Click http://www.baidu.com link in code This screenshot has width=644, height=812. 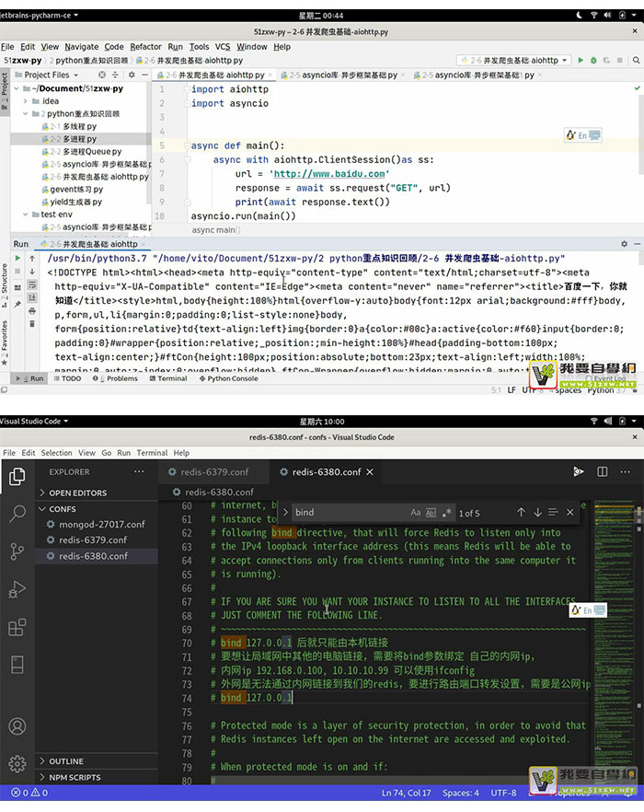coord(329,174)
